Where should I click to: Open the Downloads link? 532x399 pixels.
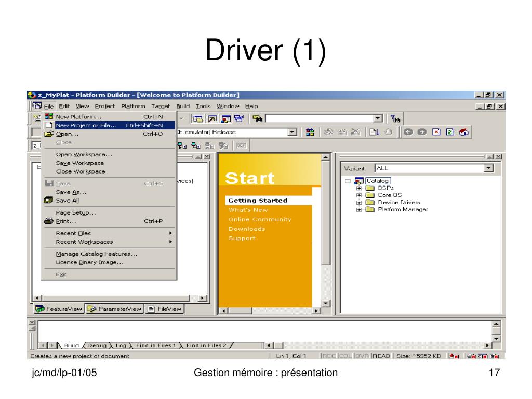pos(247,229)
